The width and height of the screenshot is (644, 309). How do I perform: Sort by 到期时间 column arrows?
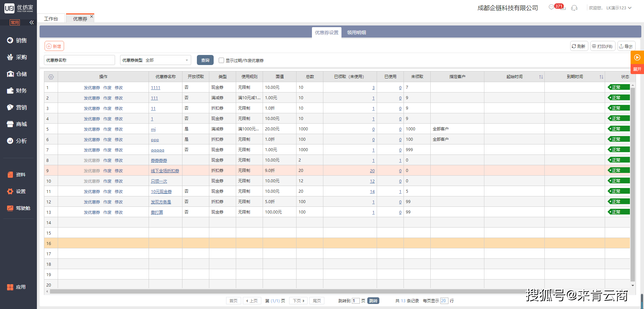(601, 77)
